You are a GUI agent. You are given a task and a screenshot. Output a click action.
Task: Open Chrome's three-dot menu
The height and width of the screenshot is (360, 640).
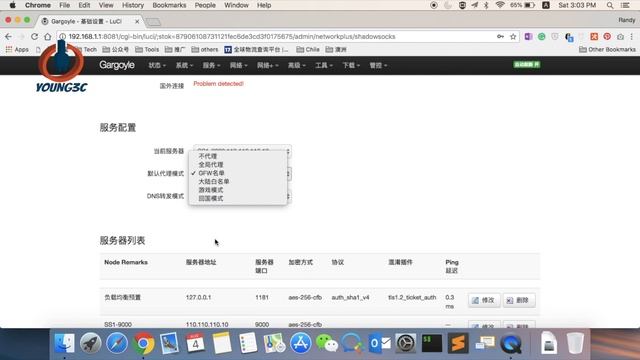coord(632,37)
